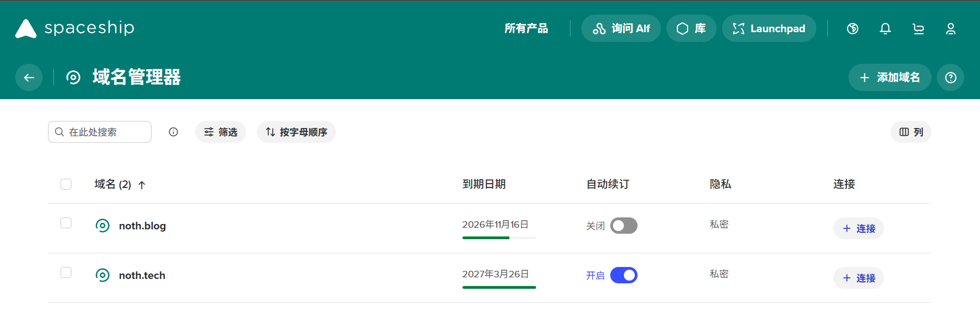Open the 所有产品 menu

526,28
